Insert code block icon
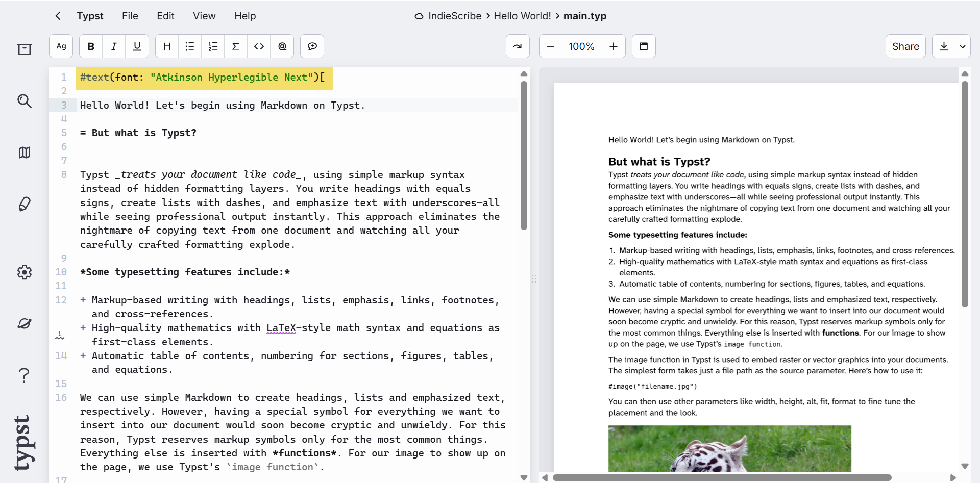The image size is (980, 483). tap(259, 46)
